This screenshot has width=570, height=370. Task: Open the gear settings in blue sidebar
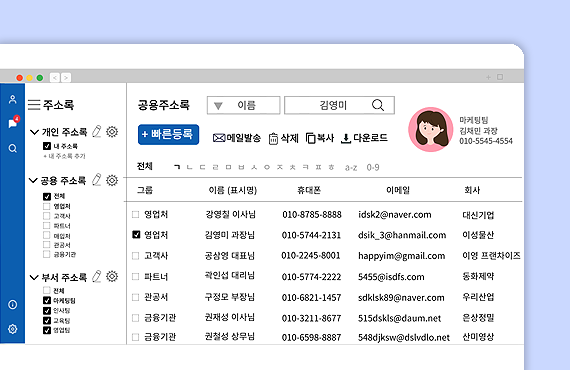(x=13, y=329)
